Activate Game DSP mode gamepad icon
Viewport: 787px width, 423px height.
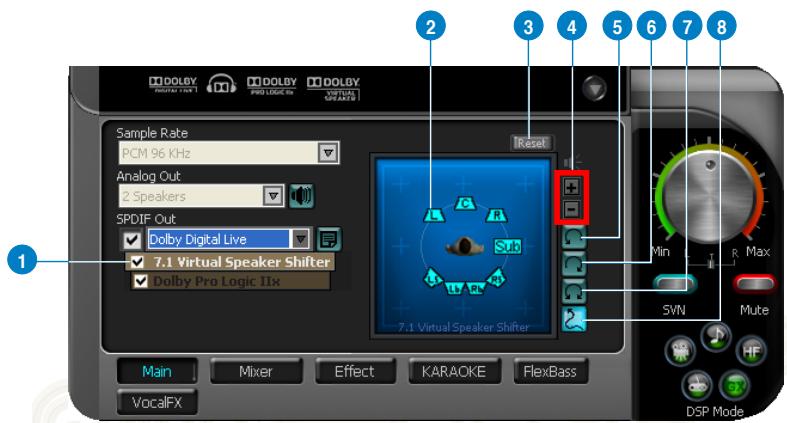coord(697,386)
